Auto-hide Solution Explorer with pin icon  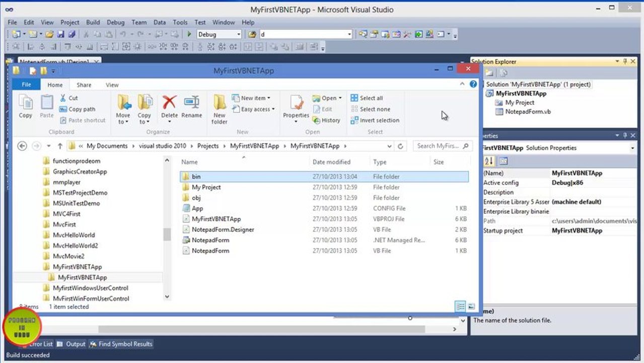(625, 62)
